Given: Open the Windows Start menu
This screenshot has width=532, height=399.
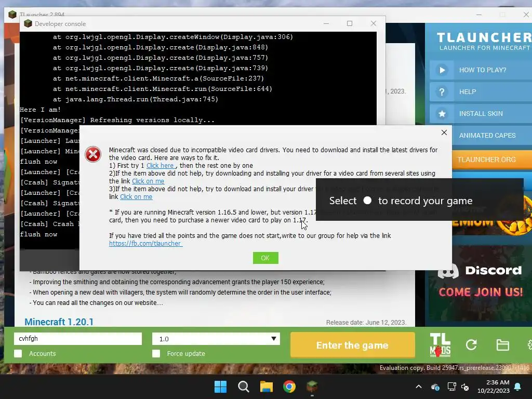Looking at the screenshot, I should tap(220, 387).
